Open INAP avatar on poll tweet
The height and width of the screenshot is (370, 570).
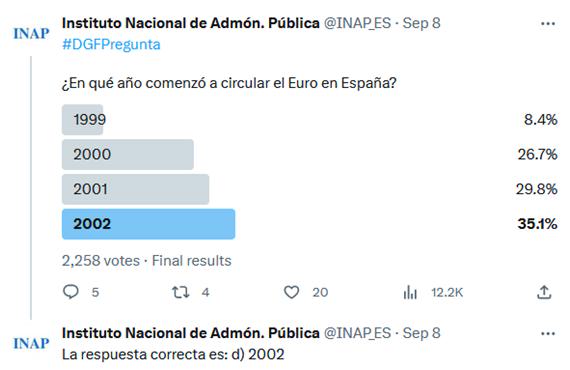pyautogui.click(x=31, y=33)
